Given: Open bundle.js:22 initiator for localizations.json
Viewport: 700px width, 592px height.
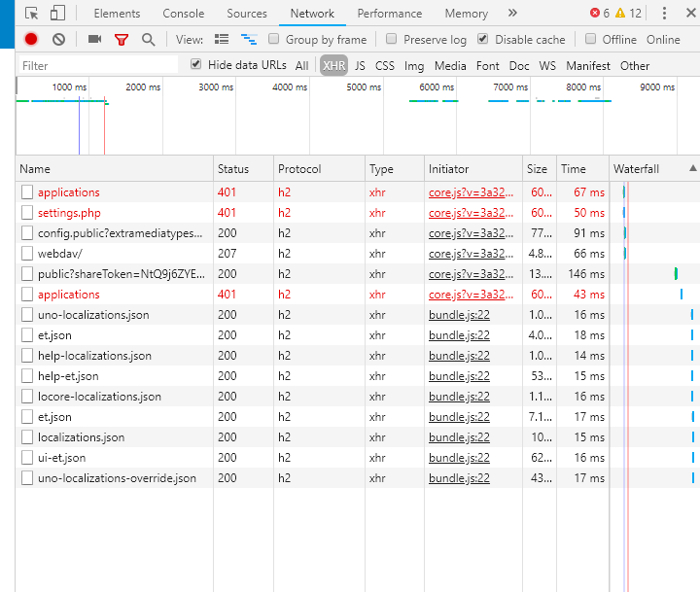Looking at the screenshot, I should pyautogui.click(x=459, y=437).
